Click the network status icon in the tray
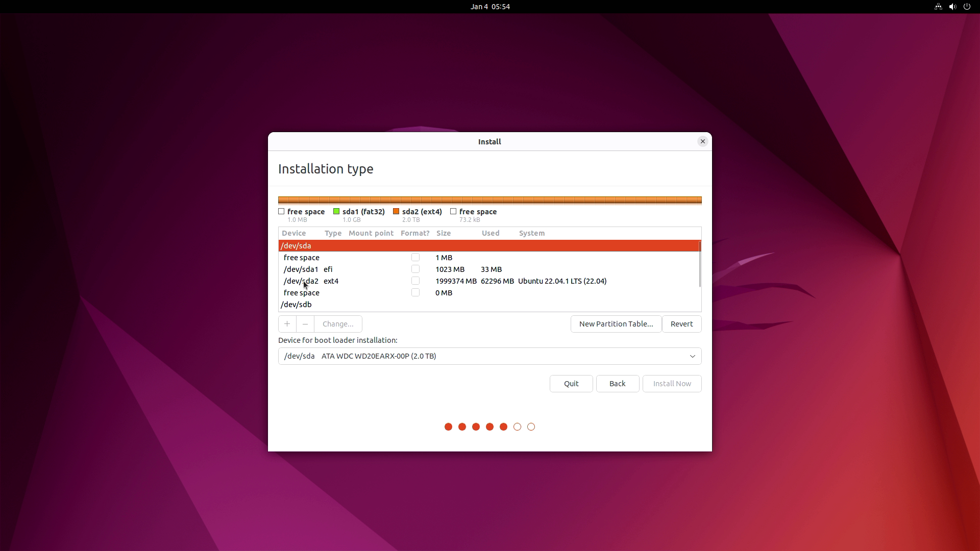 point(938,7)
